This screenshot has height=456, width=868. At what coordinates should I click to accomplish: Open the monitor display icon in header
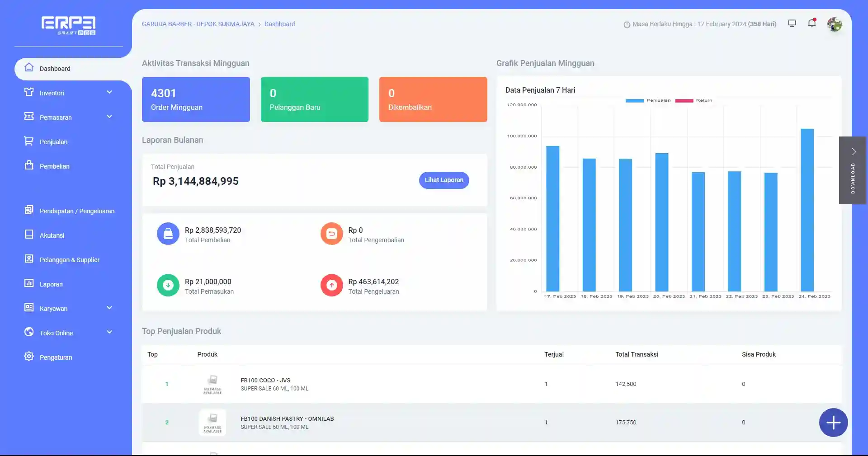pyautogui.click(x=792, y=24)
